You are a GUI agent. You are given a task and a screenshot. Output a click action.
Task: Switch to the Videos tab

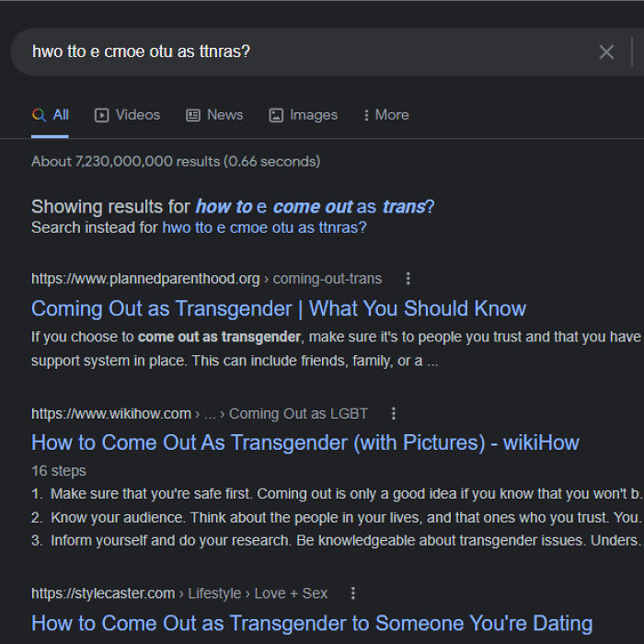point(137,115)
